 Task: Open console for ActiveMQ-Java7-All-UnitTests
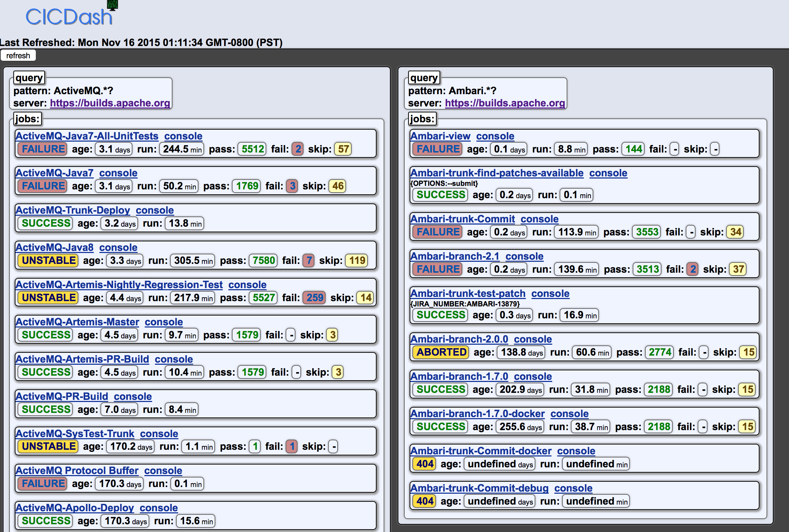click(x=183, y=136)
